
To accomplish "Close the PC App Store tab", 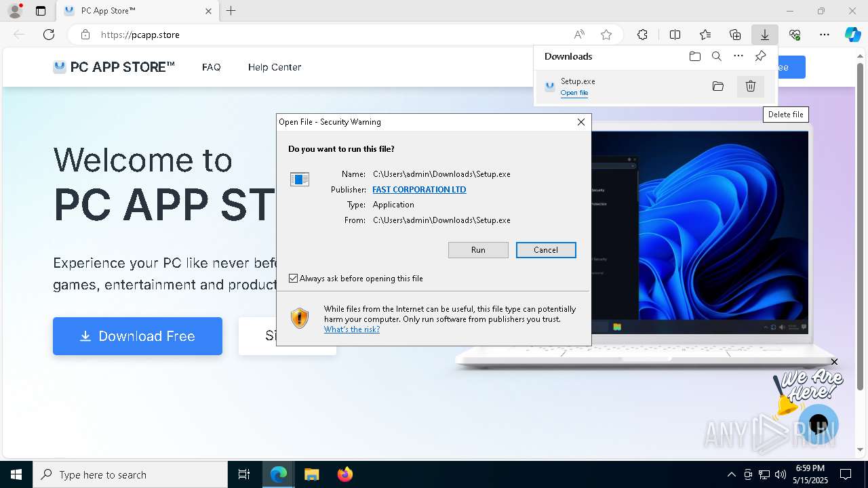I will (208, 11).
